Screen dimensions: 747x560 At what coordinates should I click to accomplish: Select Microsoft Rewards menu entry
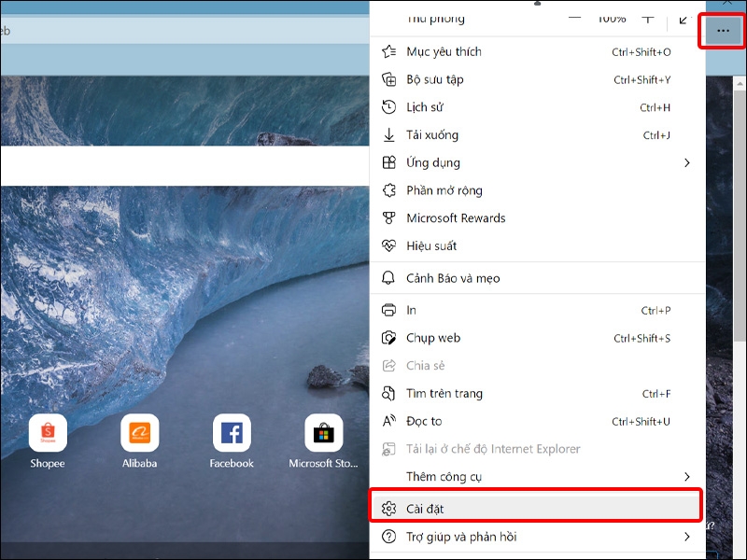pos(538,218)
